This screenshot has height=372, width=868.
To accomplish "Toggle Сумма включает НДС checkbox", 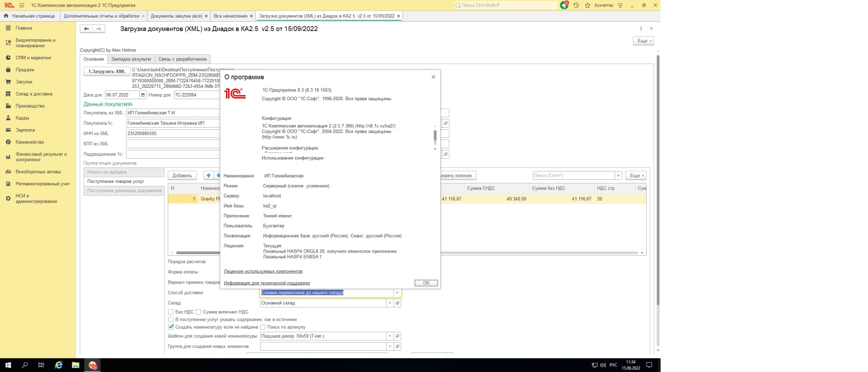I will [x=198, y=312].
